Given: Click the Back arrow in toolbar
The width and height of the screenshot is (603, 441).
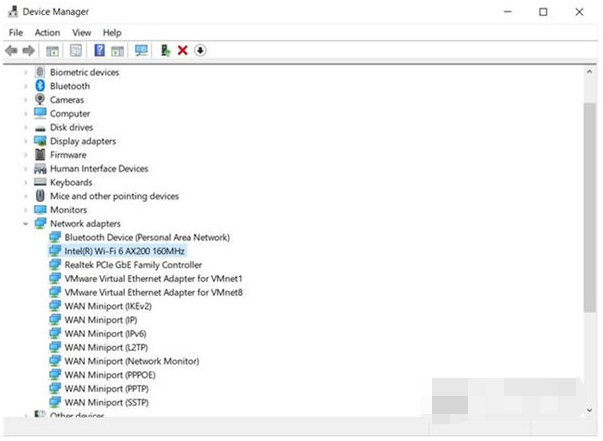Looking at the screenshot, I should pyautogui.click(x=12, y=50).
